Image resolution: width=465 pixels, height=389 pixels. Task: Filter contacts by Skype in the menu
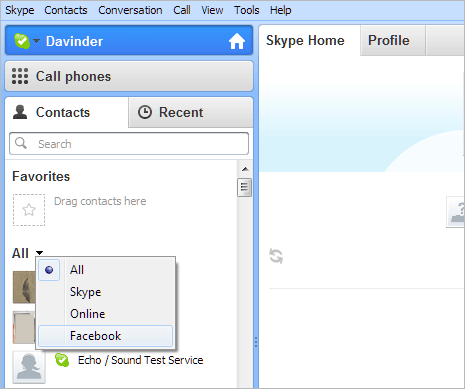click(105, 292)
